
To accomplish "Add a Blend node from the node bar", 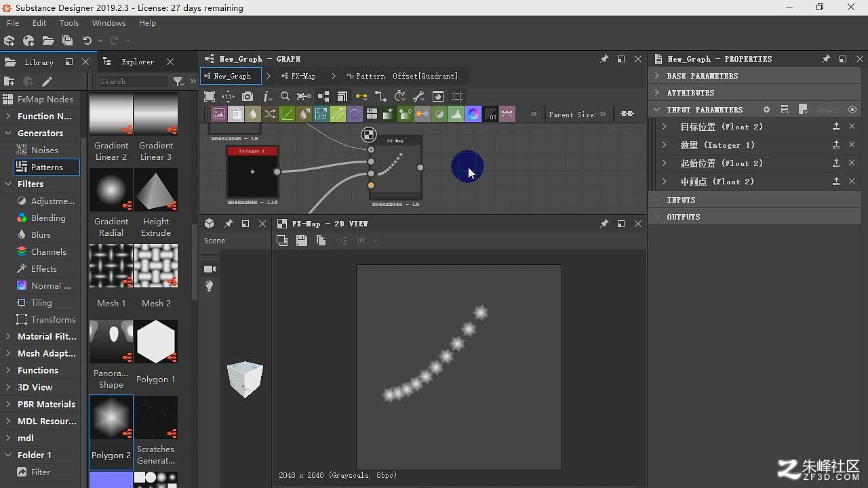I will point(236,114).
